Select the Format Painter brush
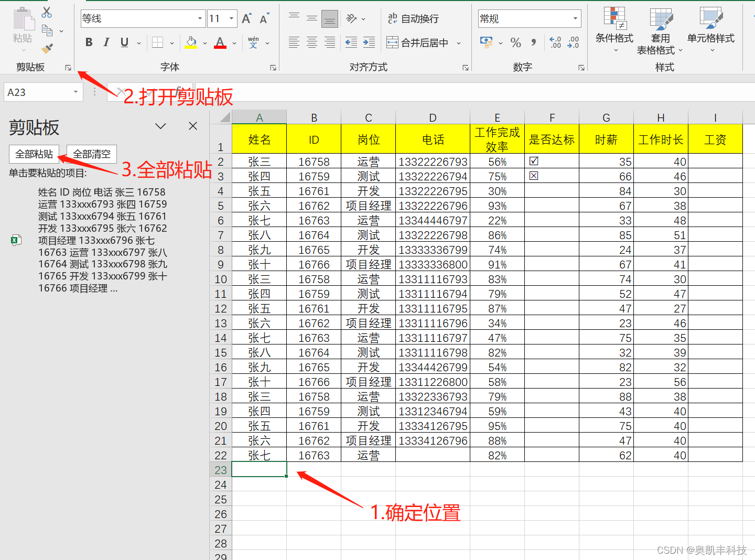 tap(47, 49)
